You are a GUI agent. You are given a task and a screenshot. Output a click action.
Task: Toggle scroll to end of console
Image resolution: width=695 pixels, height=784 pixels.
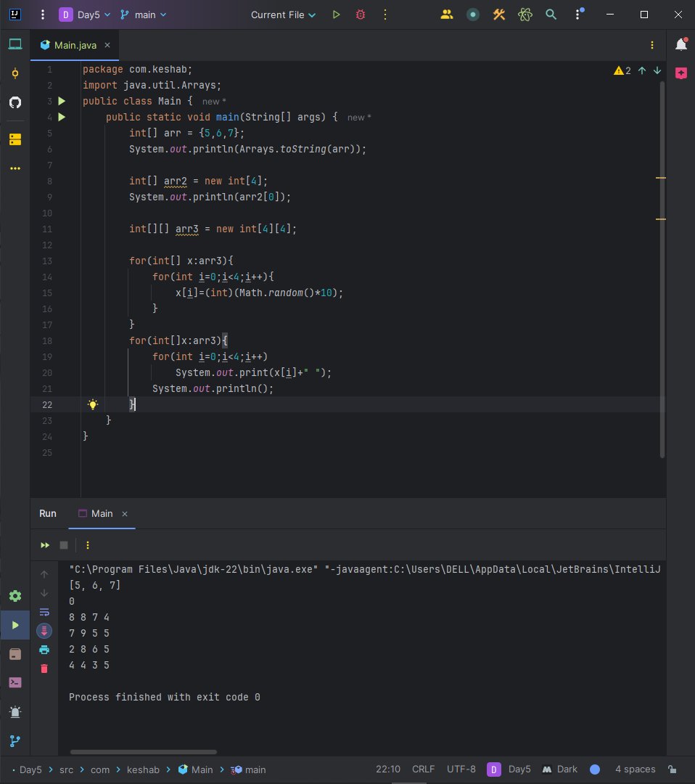(x=44, y=631)
